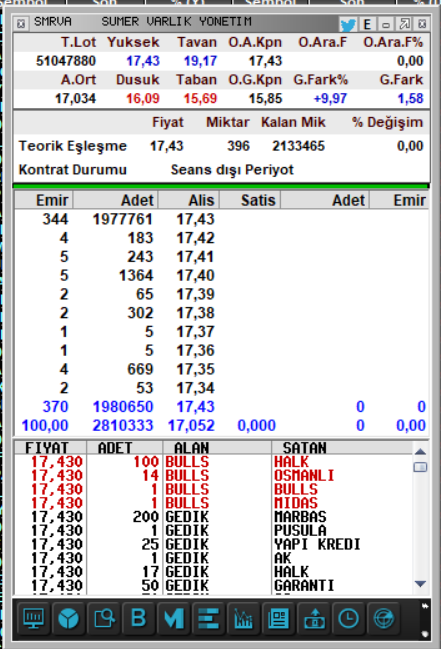
Task: Click the O.G.Kpn value 15,85
Action: coord(265,99)
